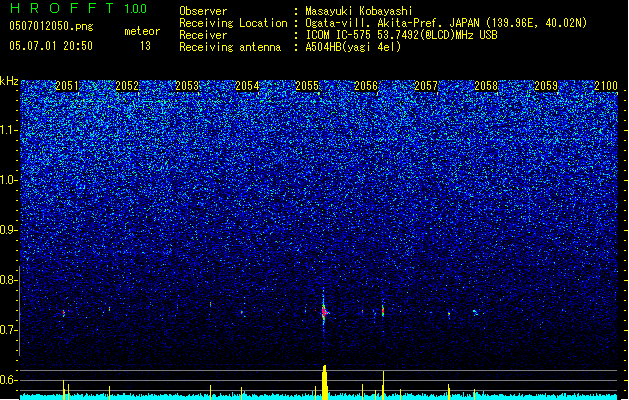
Task: Select the A504HB(yagi 4el) antenna value
Action: 353,47
